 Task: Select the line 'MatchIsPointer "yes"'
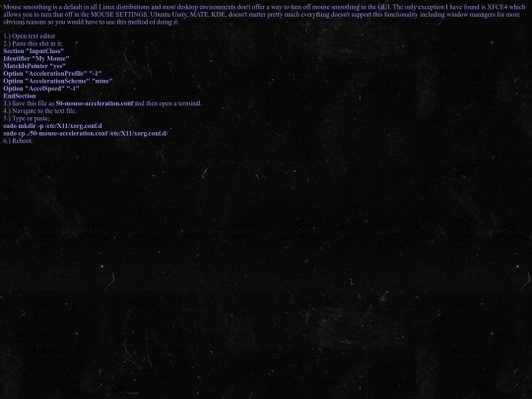(34, 66)
